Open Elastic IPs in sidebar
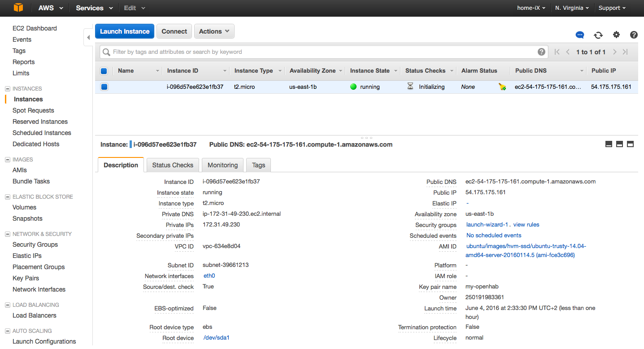 27,256
